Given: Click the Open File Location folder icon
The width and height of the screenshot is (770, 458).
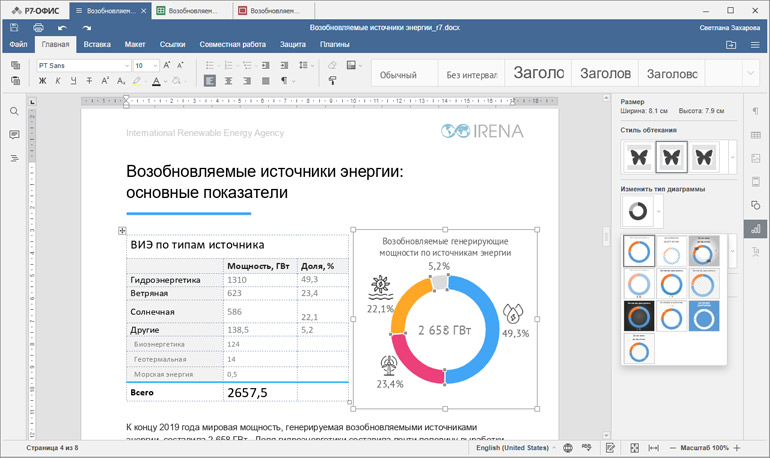Looking at the screenshot, I should point(731,45).
